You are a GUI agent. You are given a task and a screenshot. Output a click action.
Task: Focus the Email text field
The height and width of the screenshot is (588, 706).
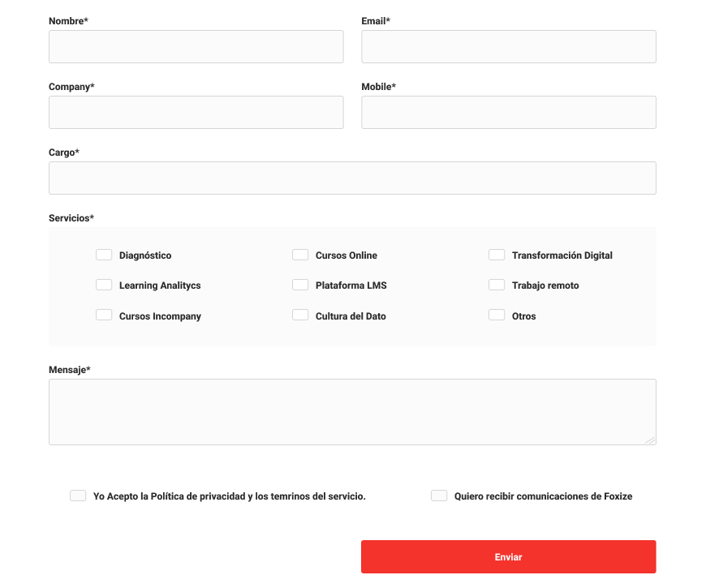pos(508,47)
